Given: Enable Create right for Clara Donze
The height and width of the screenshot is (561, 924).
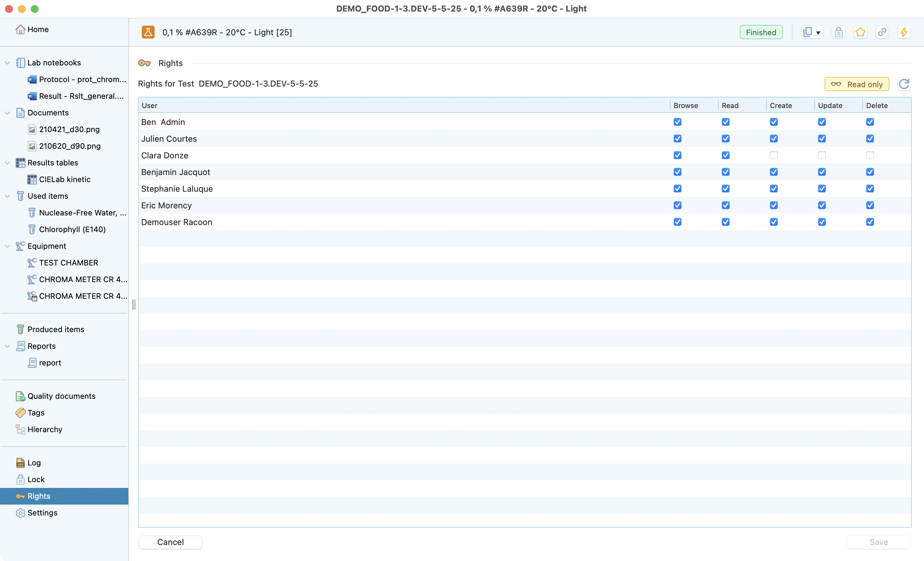Looking at the screenshot, I should (774, 155).
